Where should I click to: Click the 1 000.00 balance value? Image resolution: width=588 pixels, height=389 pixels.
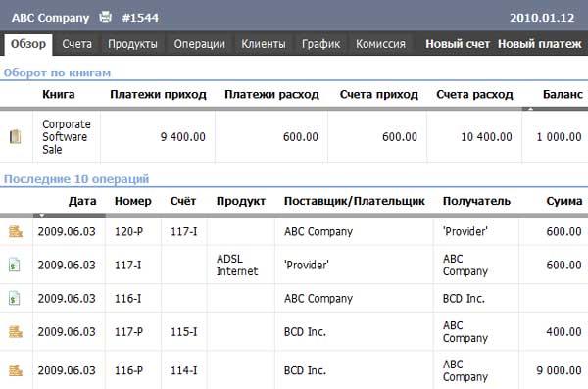pyautogui.click(x=560, y=137)
